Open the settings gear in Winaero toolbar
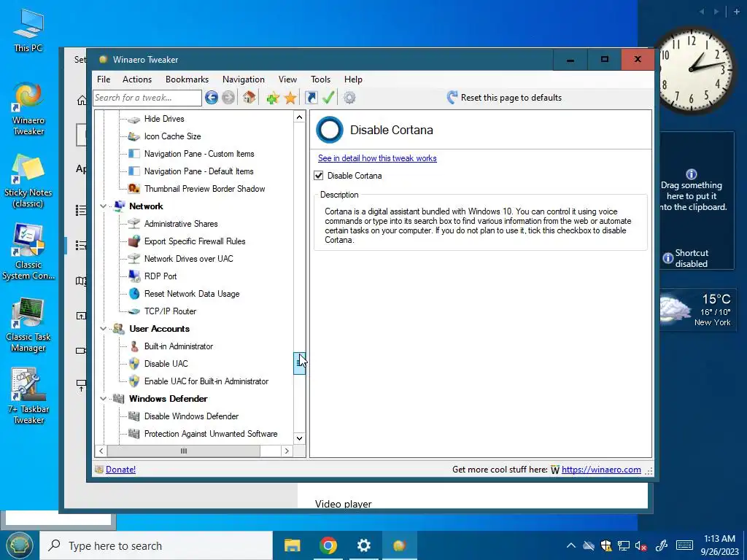747x560 pixels. coord(349,98)
